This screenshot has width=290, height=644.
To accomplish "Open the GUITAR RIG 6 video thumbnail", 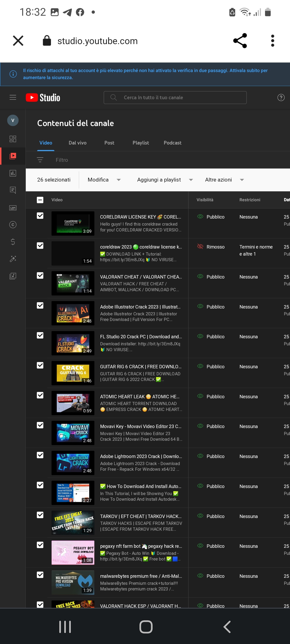I will click(x=73, y=373).
